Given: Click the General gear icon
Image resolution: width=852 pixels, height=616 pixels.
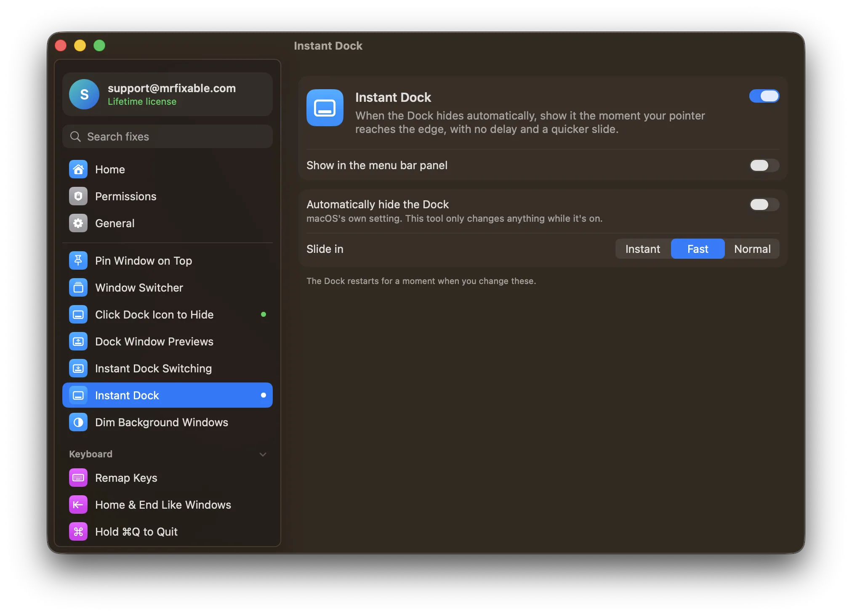Looking at the screenshot, I should tap(78, 223).
